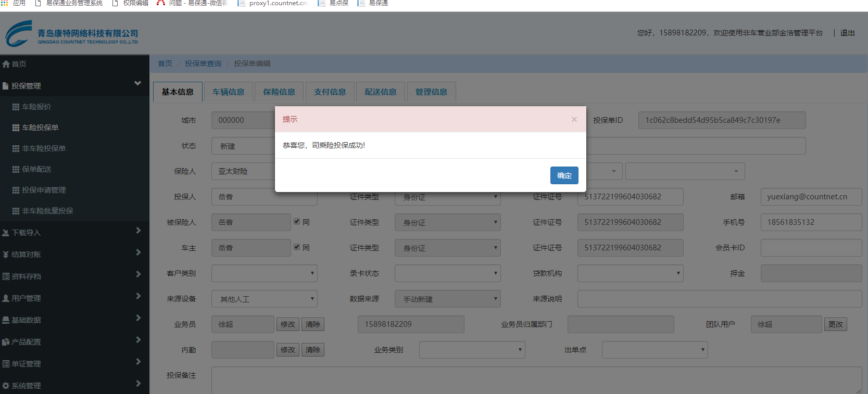868x394 pixels.
Task: Collapse the 投保管理 sidebar section
Action: (137, 83)
